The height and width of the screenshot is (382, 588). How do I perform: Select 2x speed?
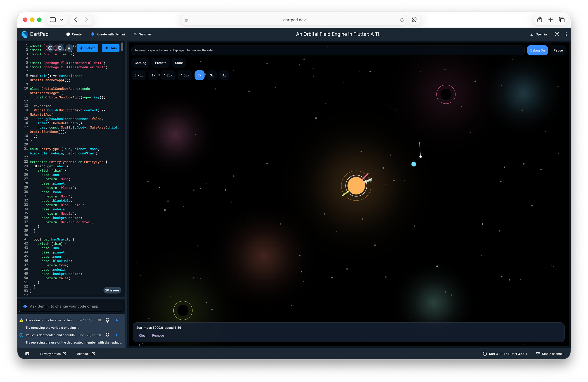(199, 75)
